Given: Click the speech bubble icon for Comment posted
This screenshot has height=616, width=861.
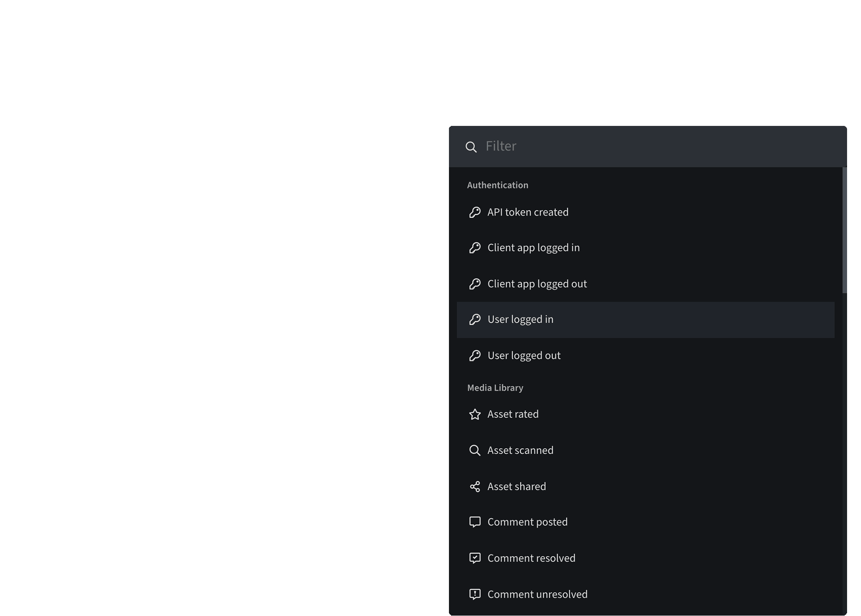Looking at the screenshot, I should pyautogui.click(x=475, y=522).
